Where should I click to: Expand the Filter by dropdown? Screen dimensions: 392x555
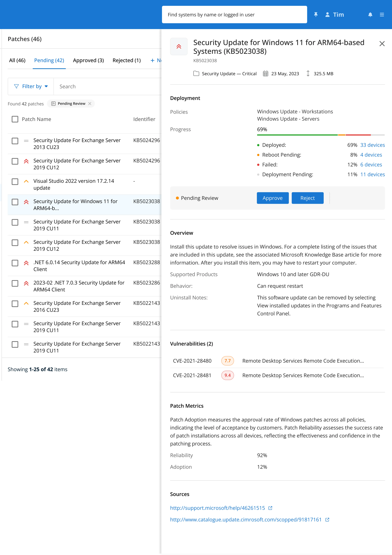click(31, 86)
